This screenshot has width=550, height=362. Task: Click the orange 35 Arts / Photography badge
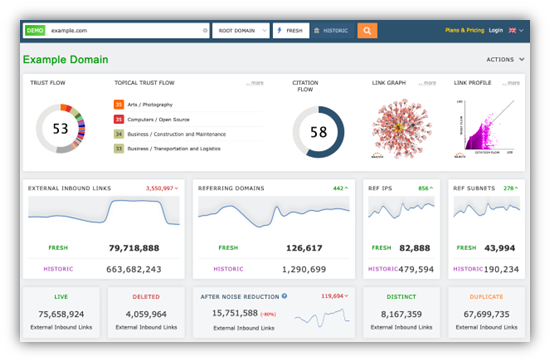point(119,105)
